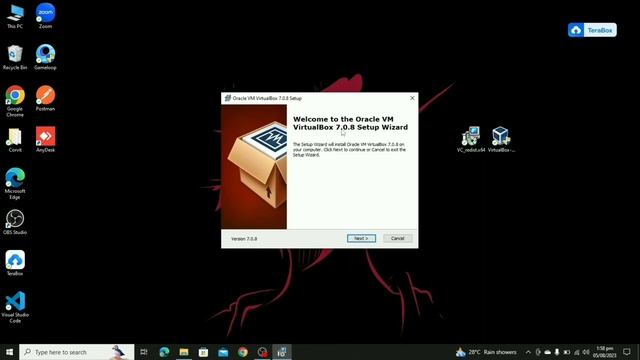This screenshot has height=360, width=640.
Task: Click the TeraBox floating widget
Action: pos(592,30)
